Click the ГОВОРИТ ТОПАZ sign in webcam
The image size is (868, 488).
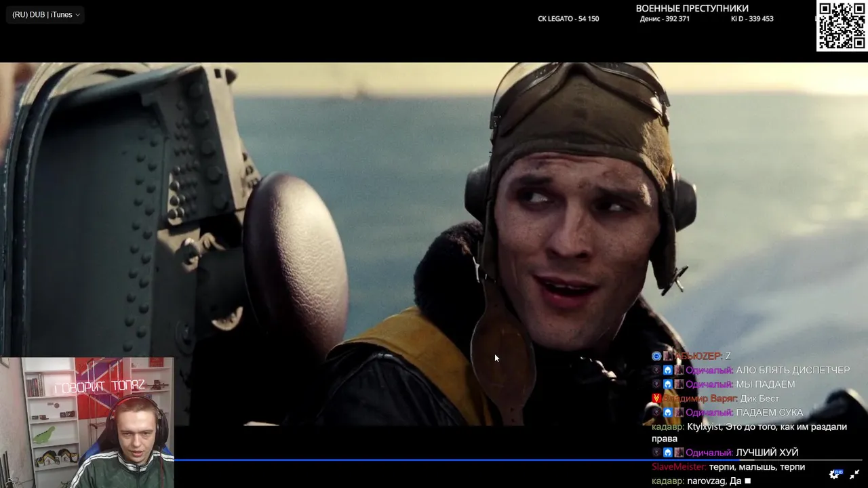[x=99, y=387]
